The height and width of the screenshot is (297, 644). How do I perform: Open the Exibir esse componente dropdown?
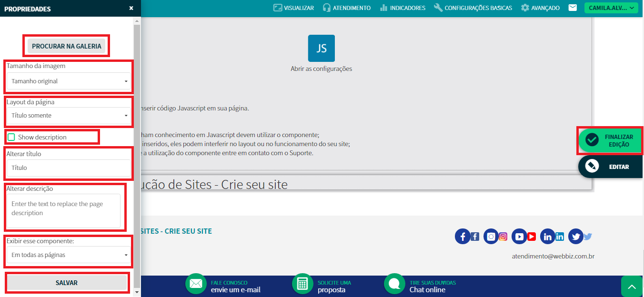[x=68, y=255]
